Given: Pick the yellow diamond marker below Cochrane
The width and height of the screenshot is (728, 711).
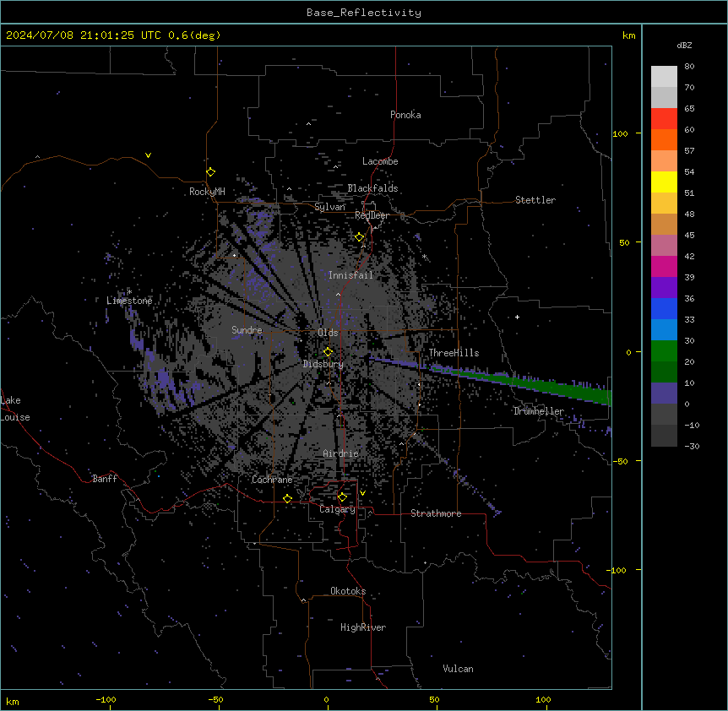Looking at the screenshot, I should (x=287, y=498).
